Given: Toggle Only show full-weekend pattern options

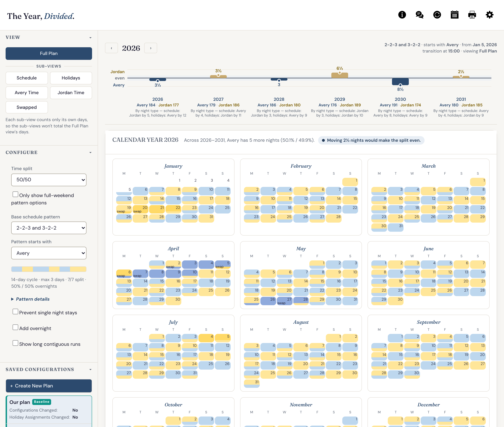Looking at the screenshot, I should [x=15, y=194].
